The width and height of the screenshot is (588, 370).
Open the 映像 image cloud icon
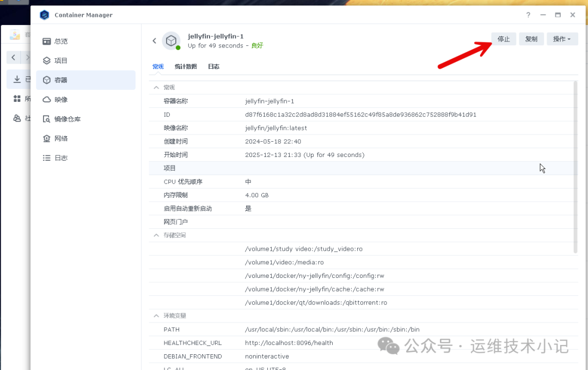tap(46, 99)
